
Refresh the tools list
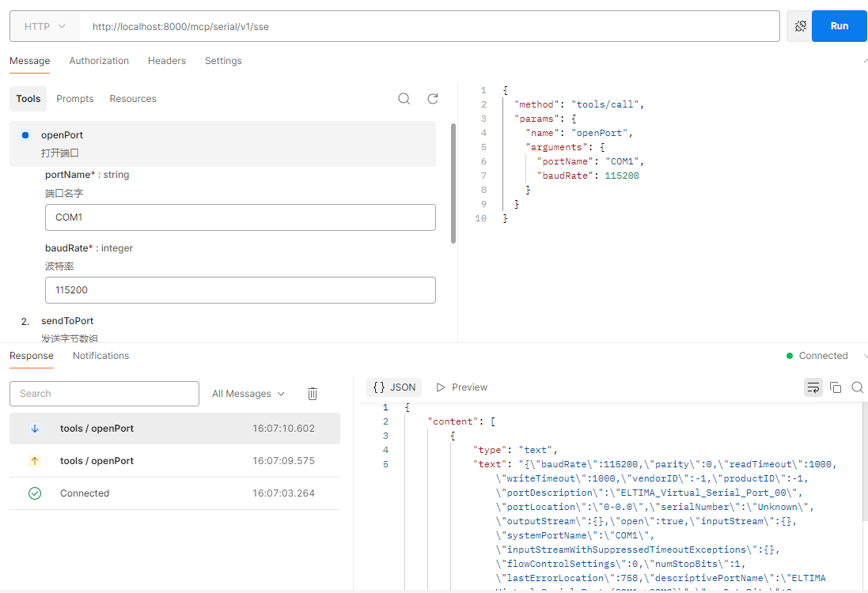(433, 99)
